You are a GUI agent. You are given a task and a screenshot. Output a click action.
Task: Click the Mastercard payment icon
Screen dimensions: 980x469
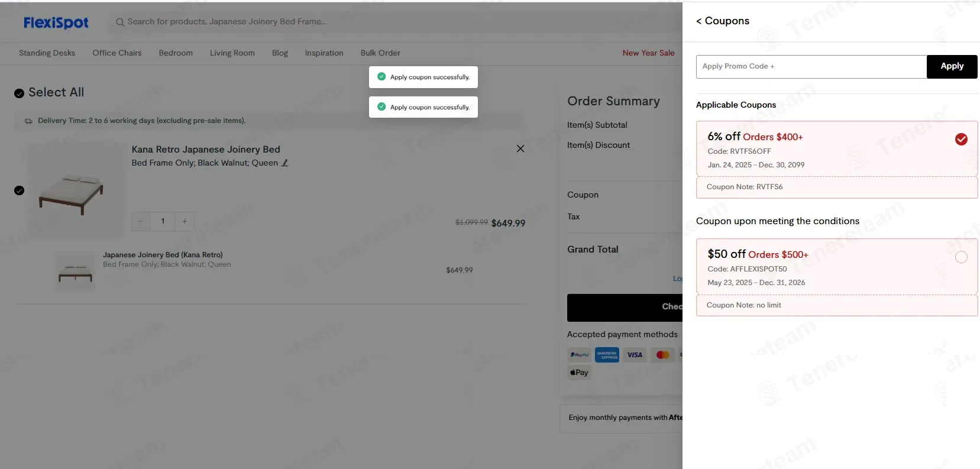[662, 355]
